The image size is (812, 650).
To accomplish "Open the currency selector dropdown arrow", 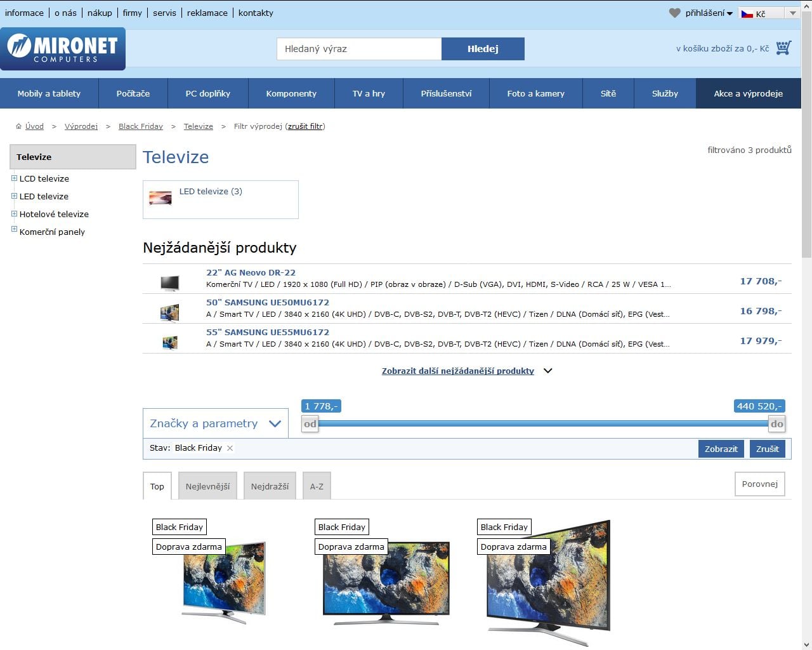I will click(792, 13).
